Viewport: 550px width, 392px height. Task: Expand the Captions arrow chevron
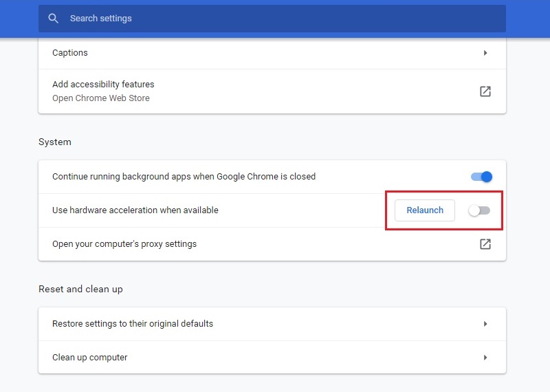485,53
